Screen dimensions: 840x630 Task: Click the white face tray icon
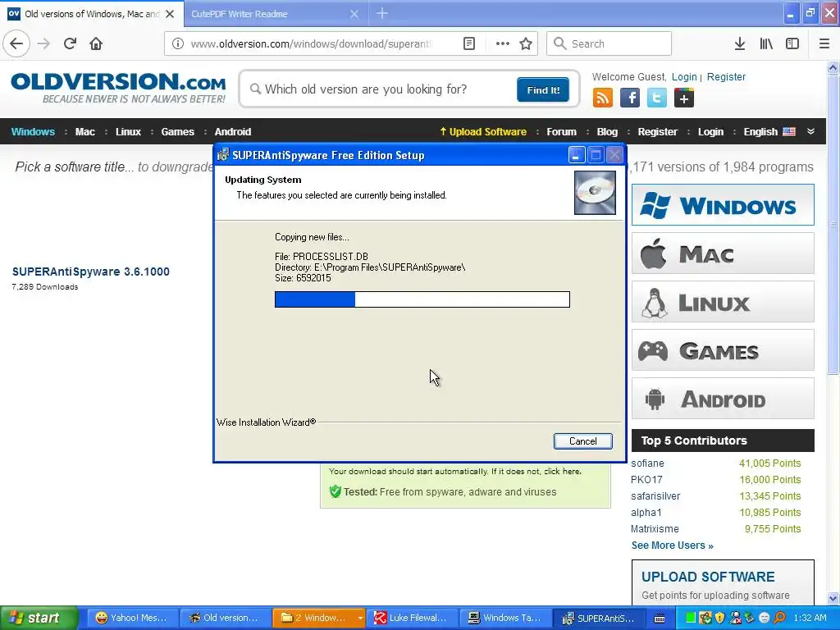pos(765,619)
